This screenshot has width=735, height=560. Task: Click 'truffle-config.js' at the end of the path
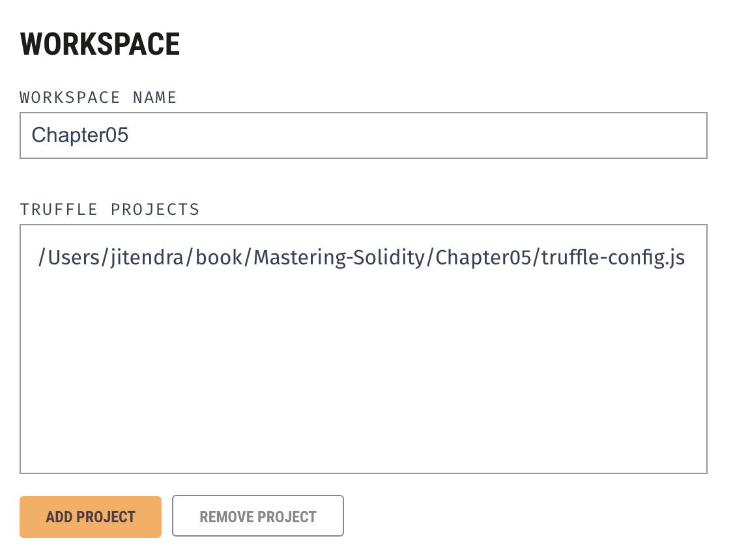point(613,258)
